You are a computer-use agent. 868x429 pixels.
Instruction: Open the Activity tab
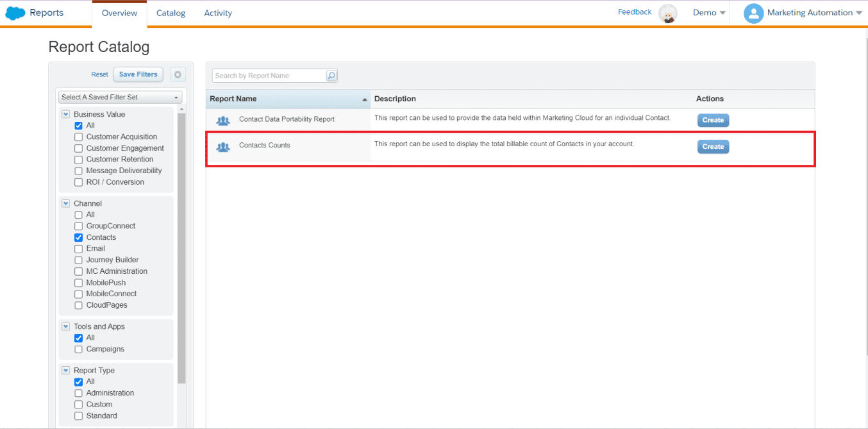tap(218, 13)
